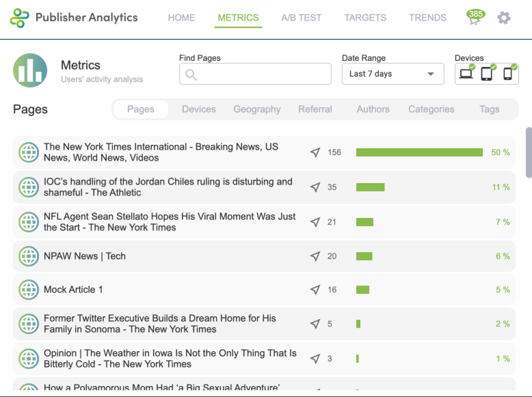
Task: Open the NPAW News | Tech page
Action: [85, 256]
